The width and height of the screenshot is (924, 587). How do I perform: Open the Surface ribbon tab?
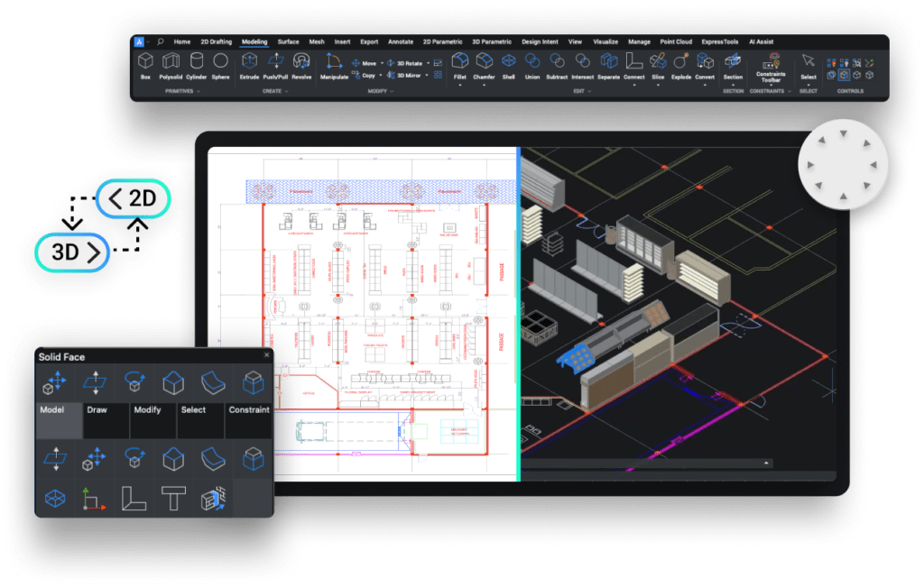click(x=288, y=41)
